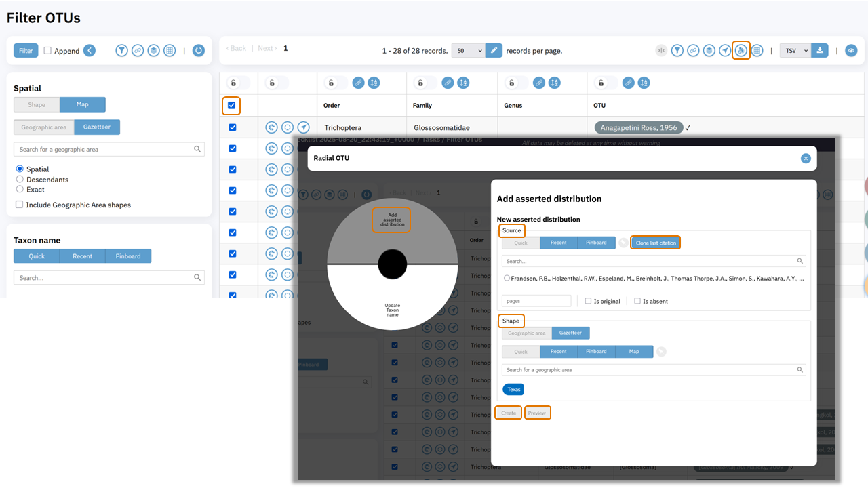868x488 pixels.
Task: Switch to the Shape tab under Spatial
Action: tap(37, 104)
